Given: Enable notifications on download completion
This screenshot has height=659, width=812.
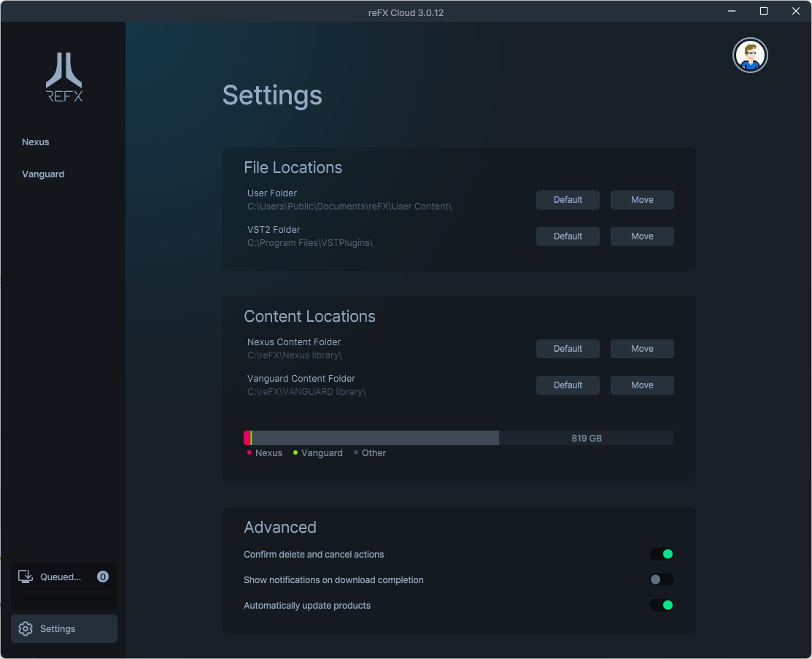Looking at the screenshot, I should click(x=662, y=580).
